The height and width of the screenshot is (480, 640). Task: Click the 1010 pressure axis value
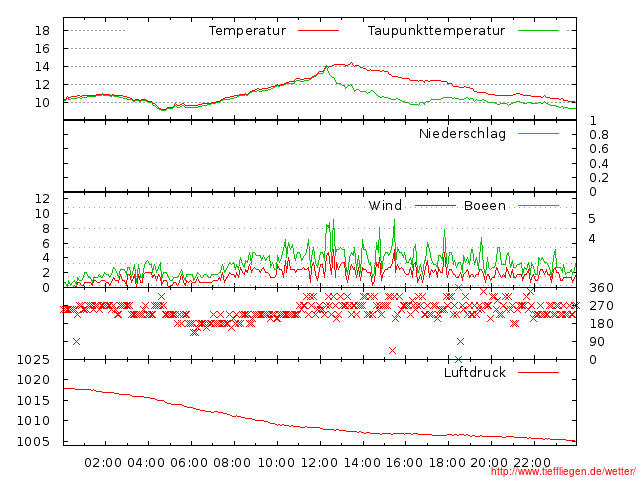tap(33, 420)
